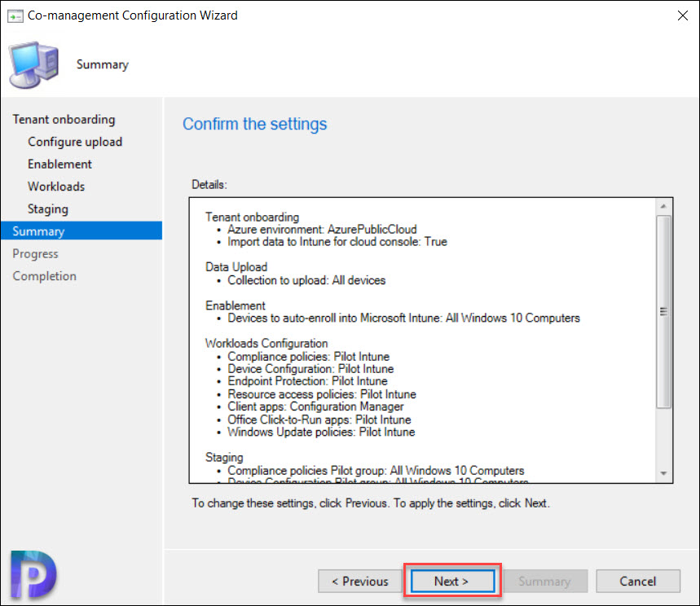The height and width of the screenshot is (606, 700).
Task: Close the Co-management Configuration Wizard
Action: tap(683, 15)
